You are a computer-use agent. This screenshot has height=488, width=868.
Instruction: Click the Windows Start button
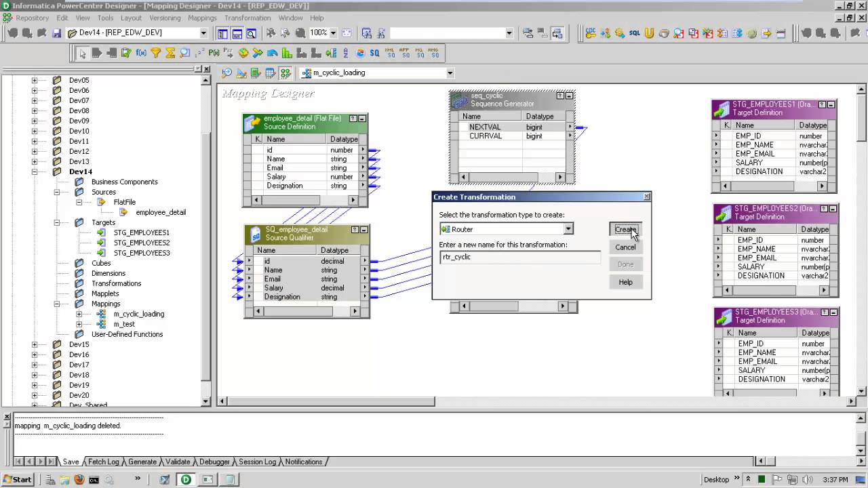click(18, 480)
